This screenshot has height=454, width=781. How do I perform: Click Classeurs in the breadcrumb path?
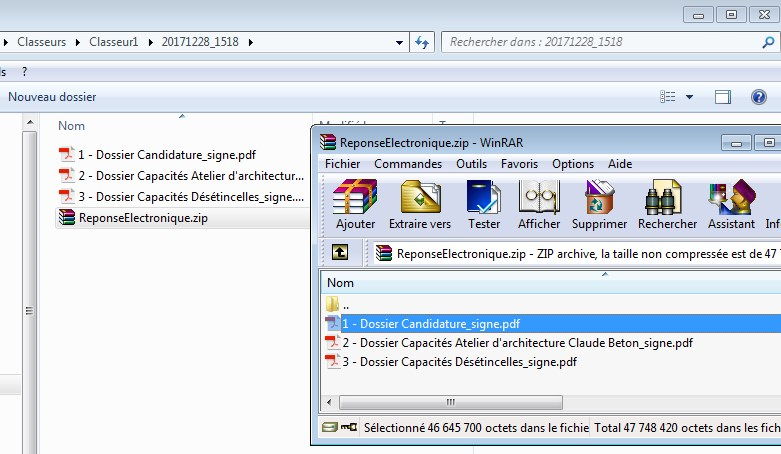tap(41, 42)
